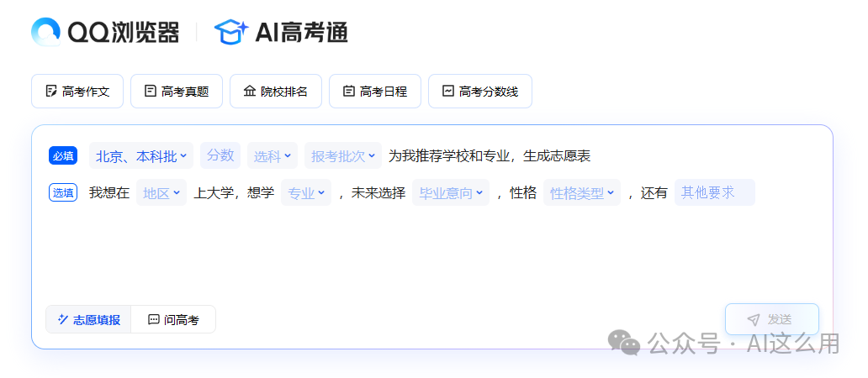Click the WeChat icon in the watermark

click(x=625, y=342)
